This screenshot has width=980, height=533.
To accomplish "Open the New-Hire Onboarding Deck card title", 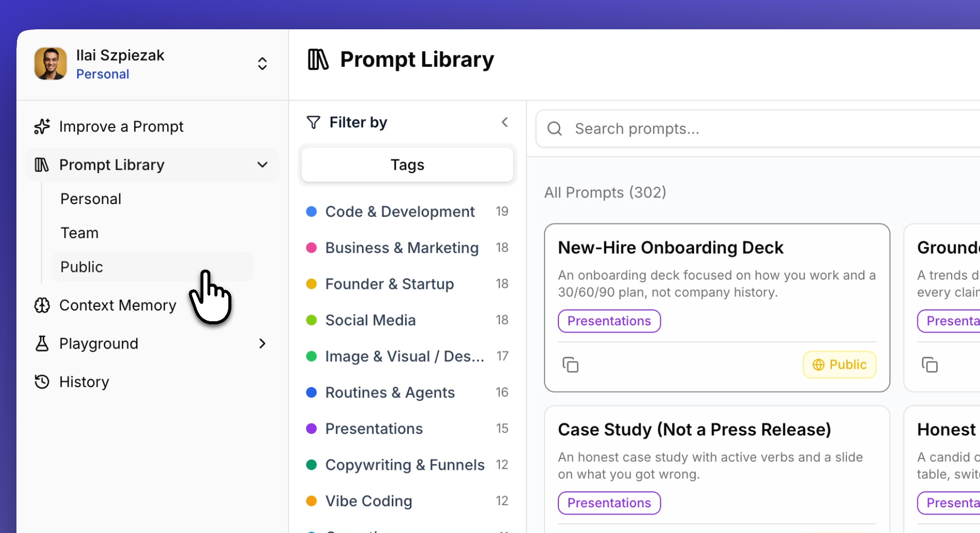I will 670,248.
